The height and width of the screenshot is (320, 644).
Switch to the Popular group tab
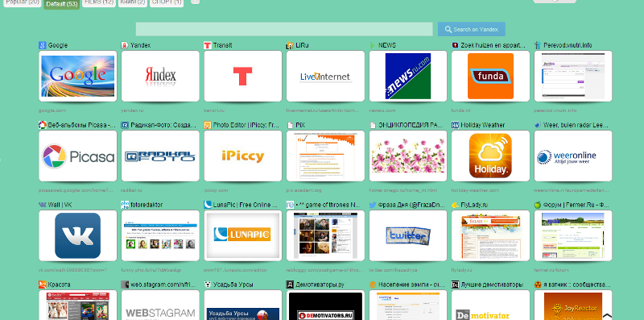[23, 2]
